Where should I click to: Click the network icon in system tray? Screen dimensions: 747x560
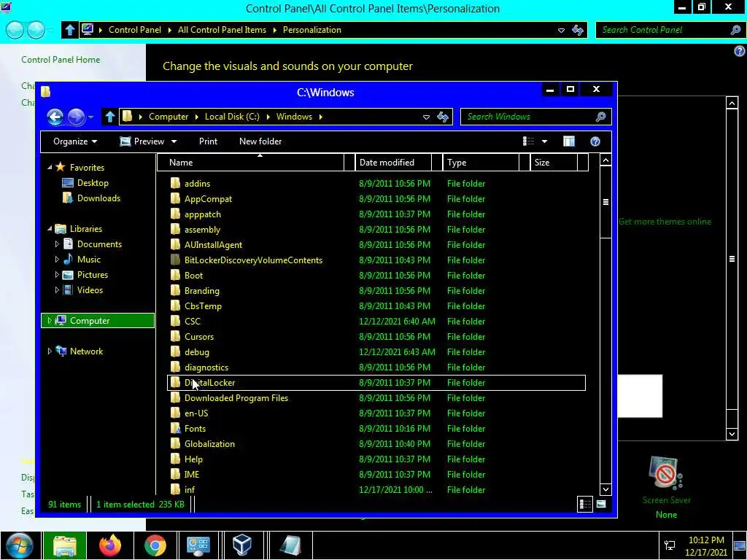(670, 545)
